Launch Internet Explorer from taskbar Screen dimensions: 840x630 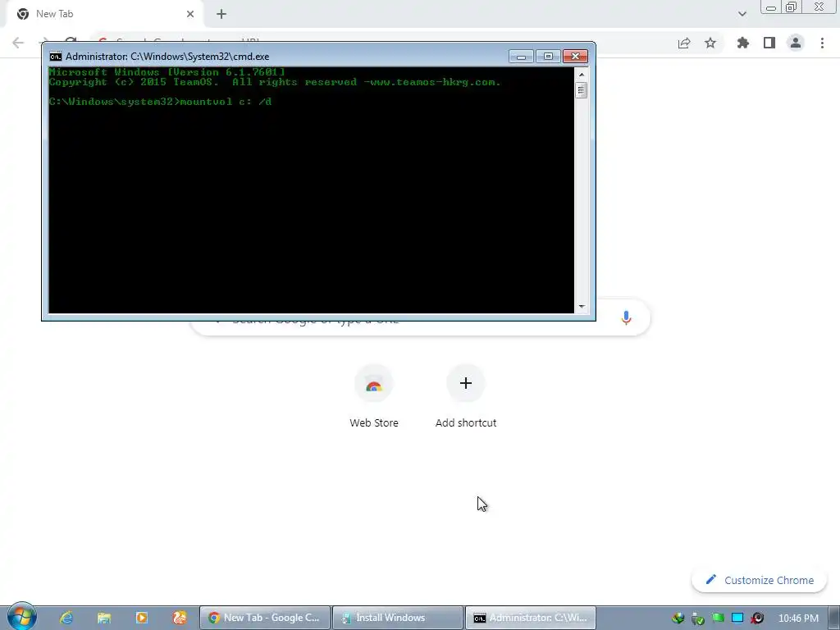click(66, 618)
